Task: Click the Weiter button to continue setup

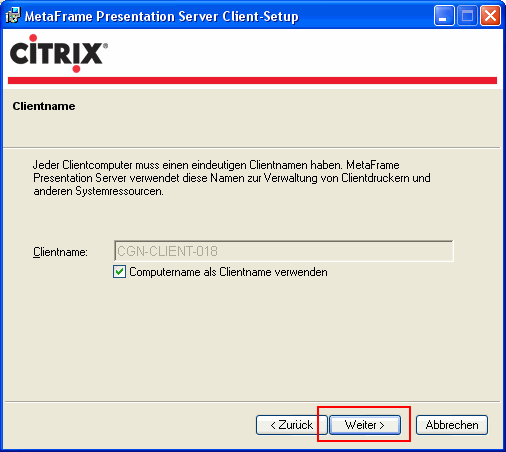Action: 365,425
